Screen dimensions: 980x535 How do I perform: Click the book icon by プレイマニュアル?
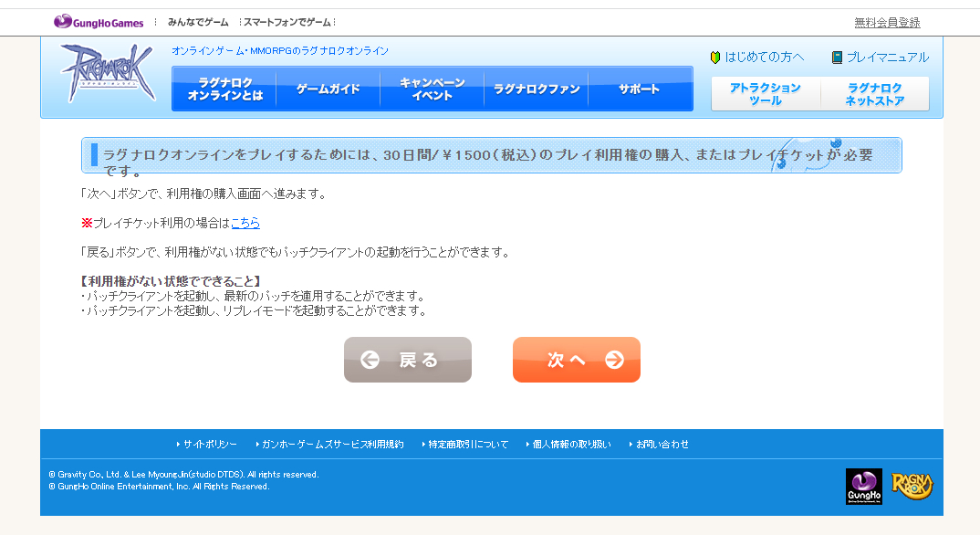[837, 58]
